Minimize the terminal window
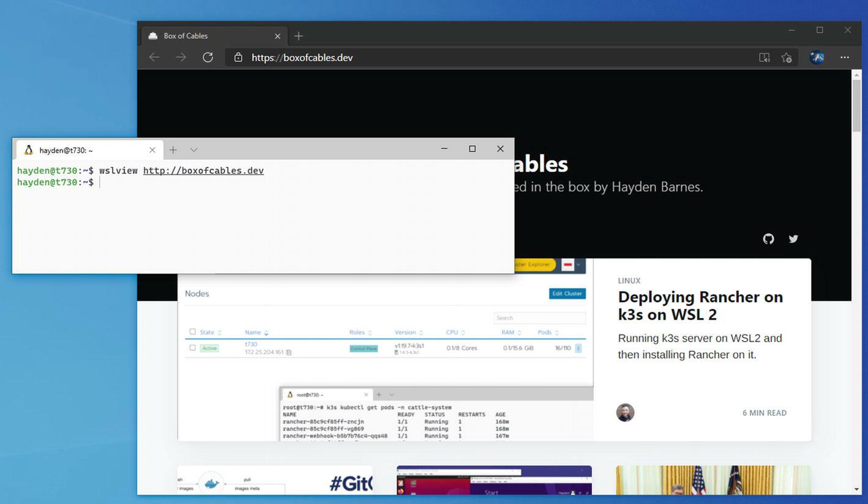Viewport: 868px width, 504px height. (x=444, y=149)
